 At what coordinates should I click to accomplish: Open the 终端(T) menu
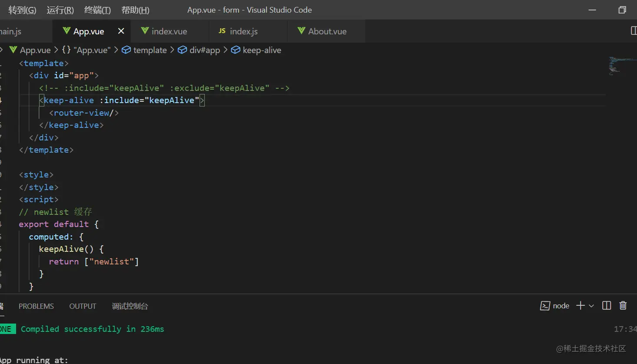coord(97,10)
